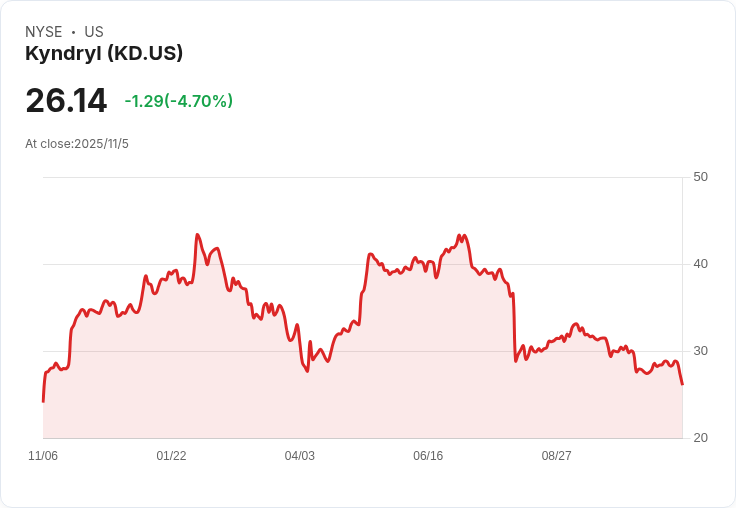Click the 26.14 closing price
This screenshot has height=508, width=736.
point(66,101)
